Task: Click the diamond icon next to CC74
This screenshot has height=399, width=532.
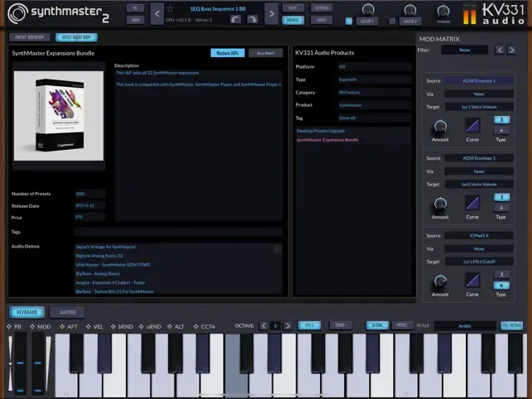Action: pos(196,326)
